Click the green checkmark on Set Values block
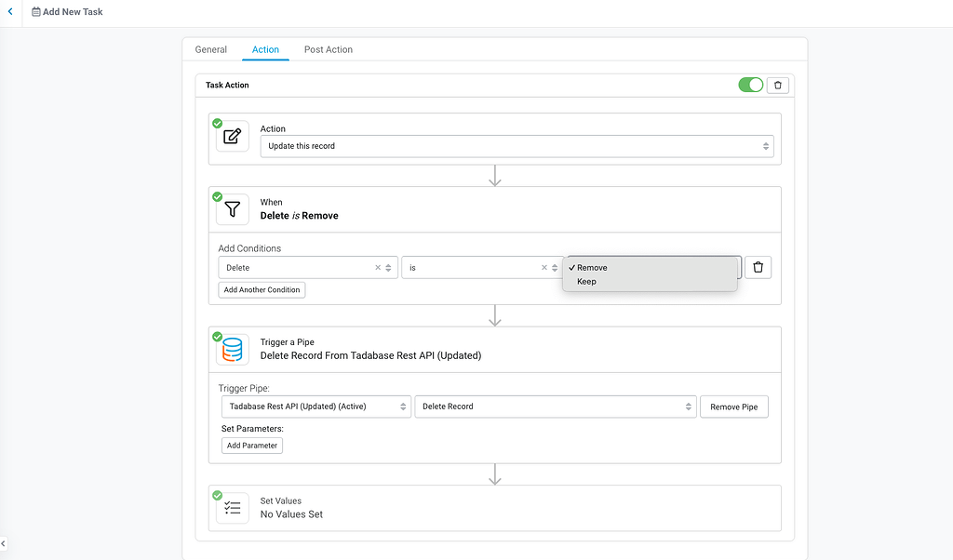 [x=217, y=495]
